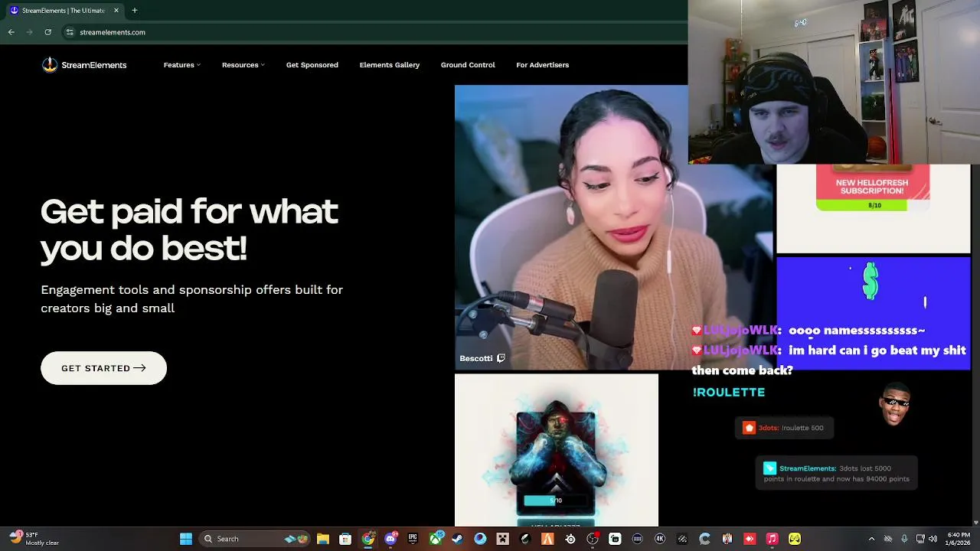This screenshot has width=980, height=551.
Task: Go back using the browser back arrow
Action: point(11,32)
